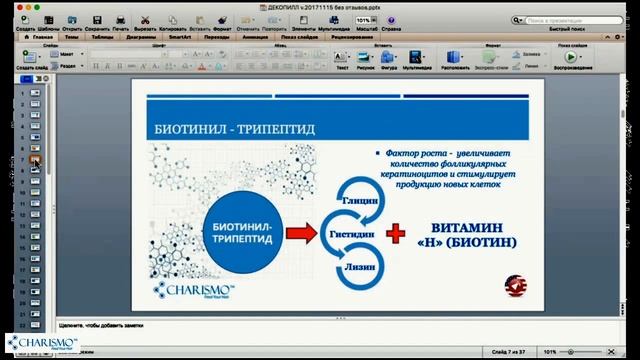Click the blue БИОТИНИЛ-ТРИПЕПТИД circle shape
This screenshot has width=640, height=360.
point(242,233)
